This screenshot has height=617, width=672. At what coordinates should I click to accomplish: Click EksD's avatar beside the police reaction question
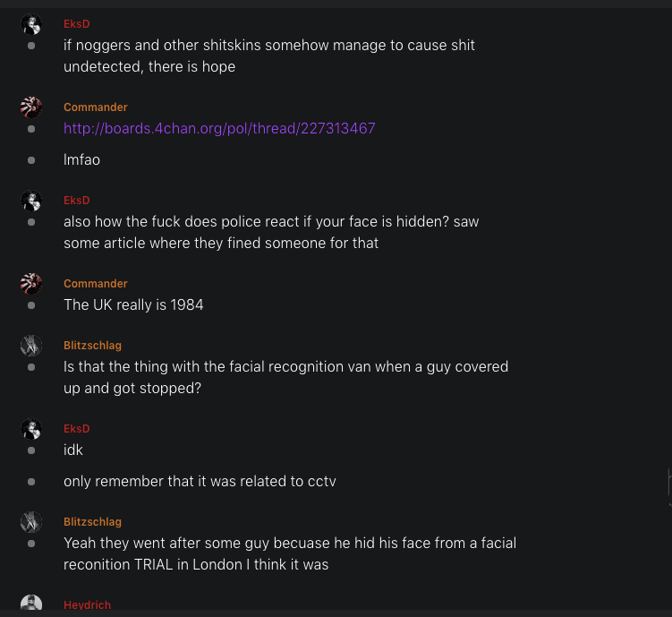coord(31,201)
